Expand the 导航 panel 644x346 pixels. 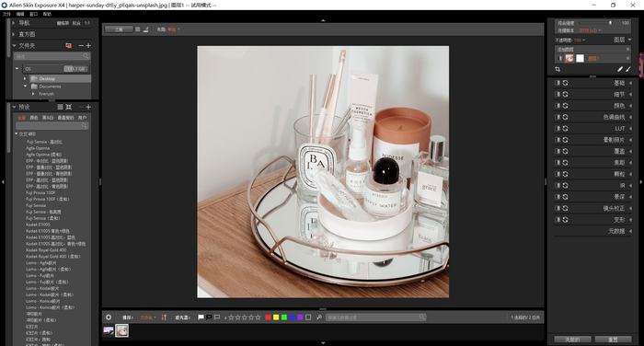point(14,23)
